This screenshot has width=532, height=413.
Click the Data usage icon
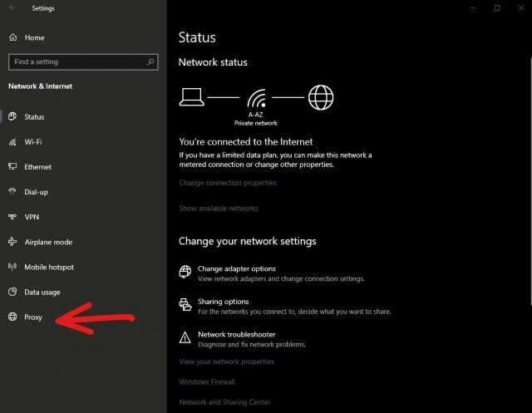coord(12,293)
